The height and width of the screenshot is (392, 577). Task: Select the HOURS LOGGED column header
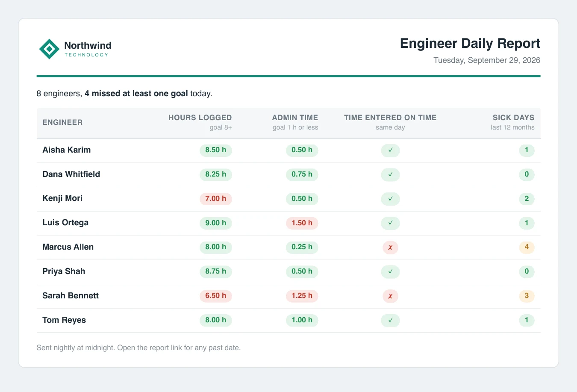click(200, 118)
